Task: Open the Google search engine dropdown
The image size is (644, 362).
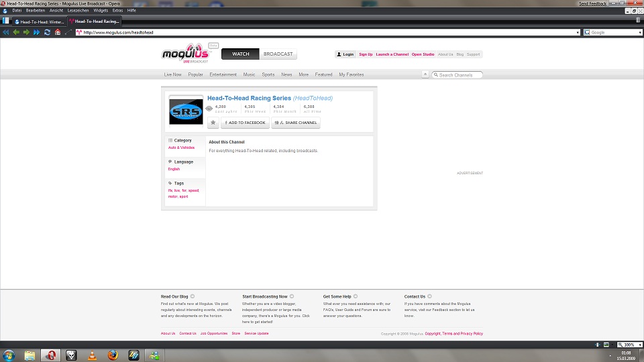Action: pos(640,32)
